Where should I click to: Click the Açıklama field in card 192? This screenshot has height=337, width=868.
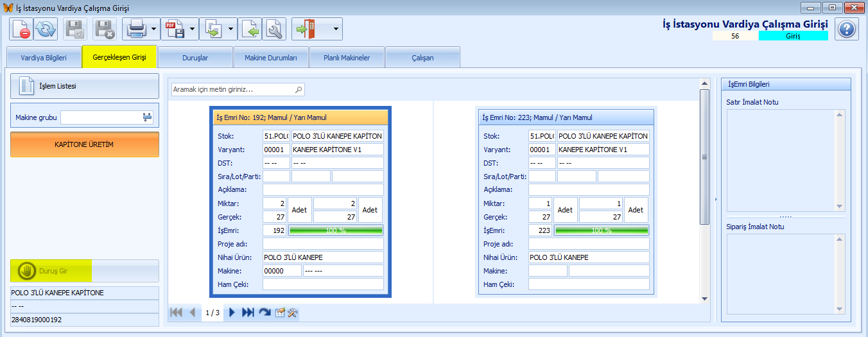pyautogui.click(x=323, y=190)
